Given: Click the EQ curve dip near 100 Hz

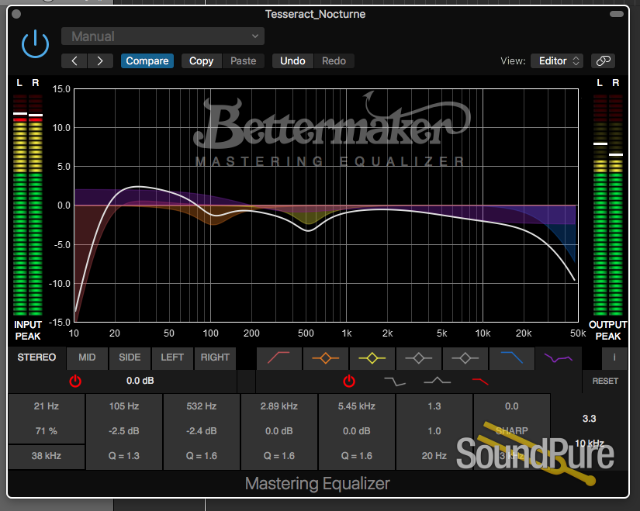Looking at the screenshot, I should (x=216, y=215).
